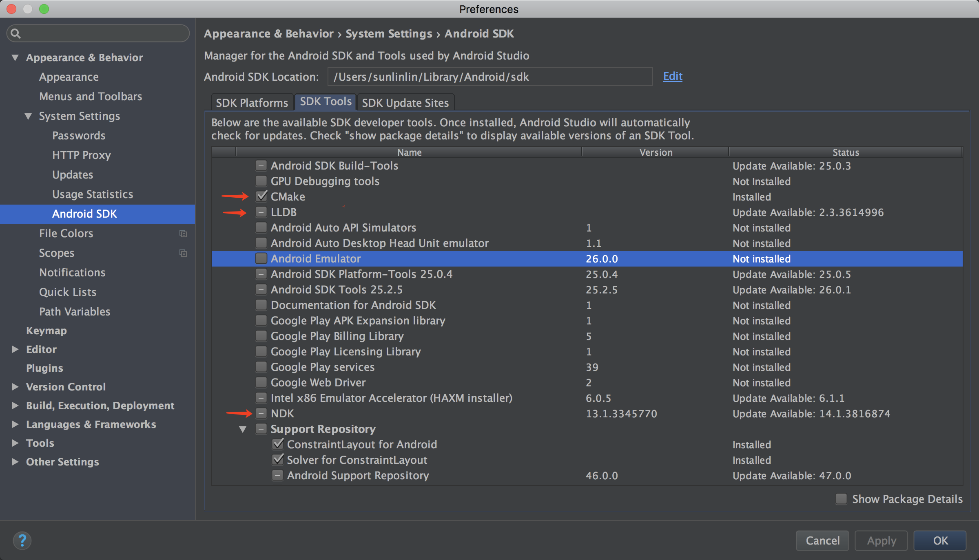Check Google Web Driver checkbox
Viewport: 979px width, 560px height.
tap(261, 382)
